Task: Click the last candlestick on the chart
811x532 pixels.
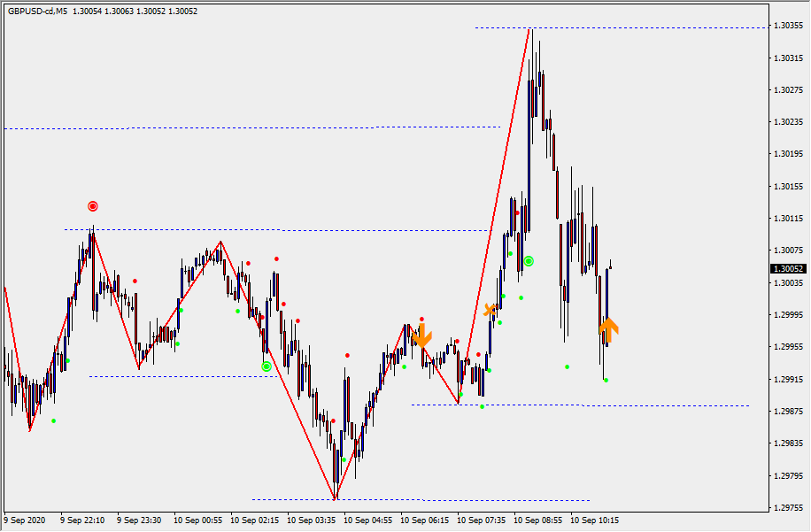Action: click(610, 266)
